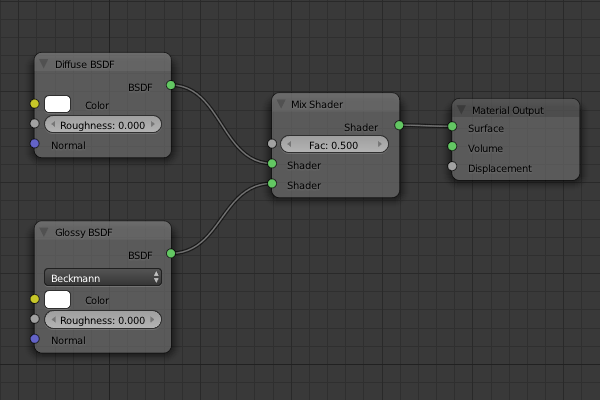The width and height of the screenshot is (600, 400).
Task: Select the Diffuse BSDF node header
Action: 103,64
